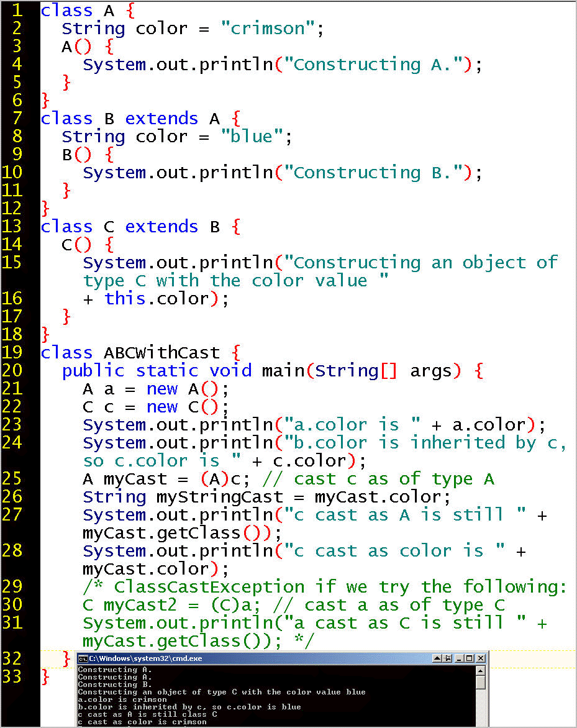
Task: Click the 'A() {' constructor line
Action: coord(88,47)
